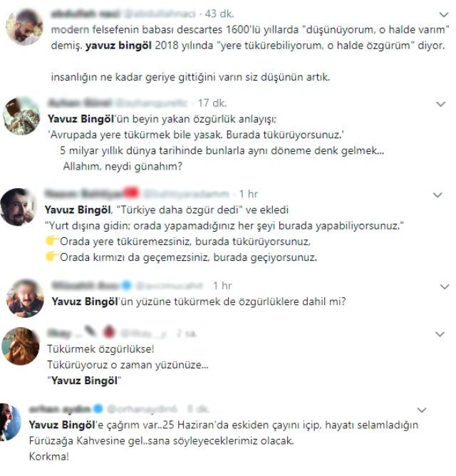456x476 pixels.
Task: Click the verified badge on the last tweet
Action: click(98, 409)
